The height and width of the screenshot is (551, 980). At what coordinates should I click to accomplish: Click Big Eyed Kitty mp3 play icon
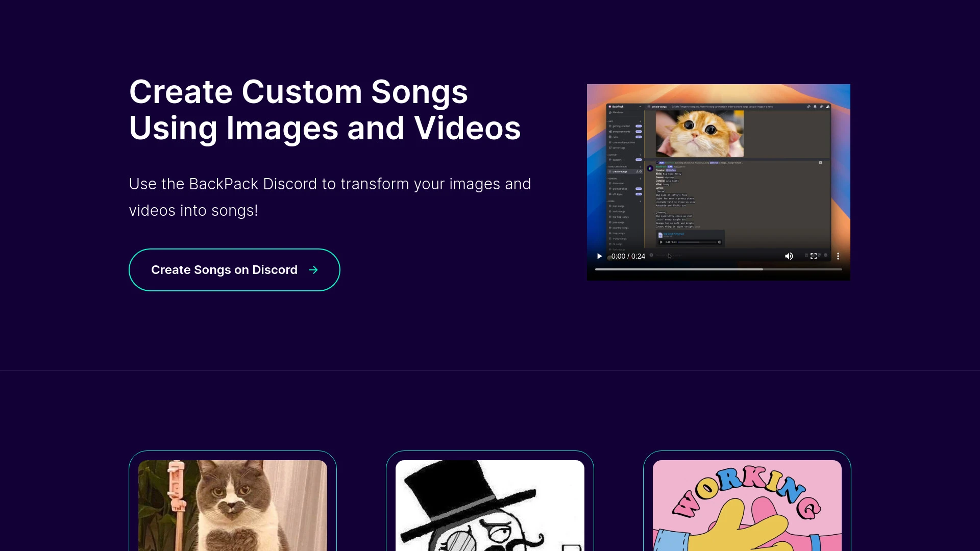[661, 242]
